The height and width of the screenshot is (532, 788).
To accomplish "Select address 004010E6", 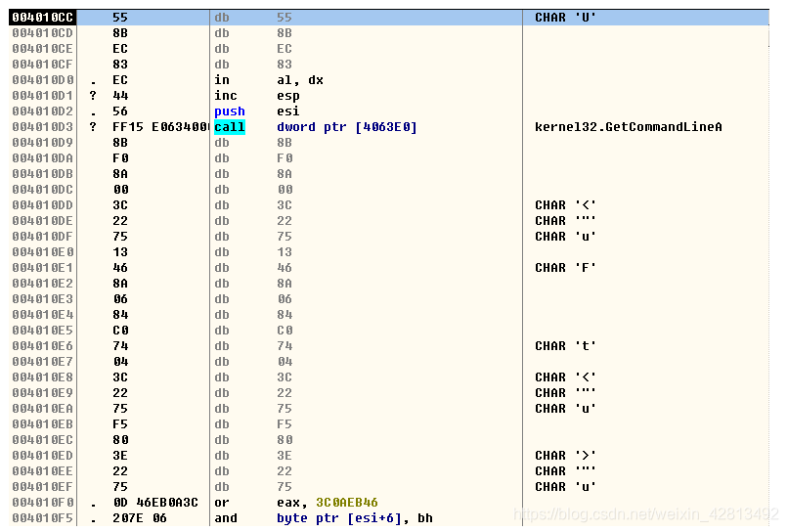I will tap(43, 346).
